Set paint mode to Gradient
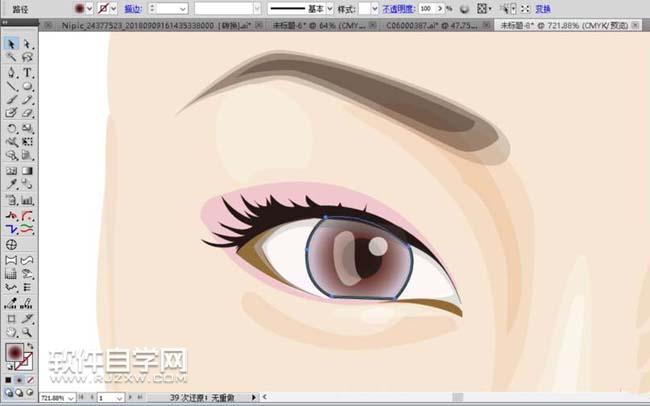650x406 pixels. click(x=19, y=380)
